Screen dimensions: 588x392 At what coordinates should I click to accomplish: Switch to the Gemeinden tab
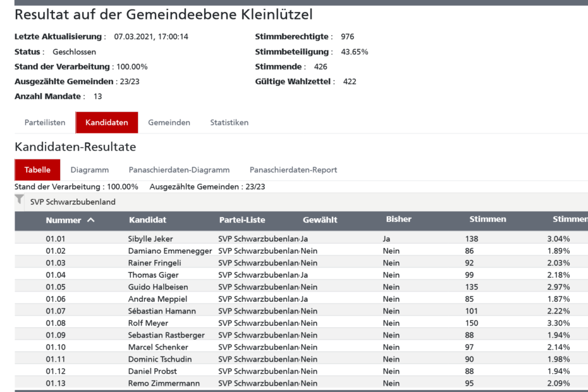[x=169, y=123]
